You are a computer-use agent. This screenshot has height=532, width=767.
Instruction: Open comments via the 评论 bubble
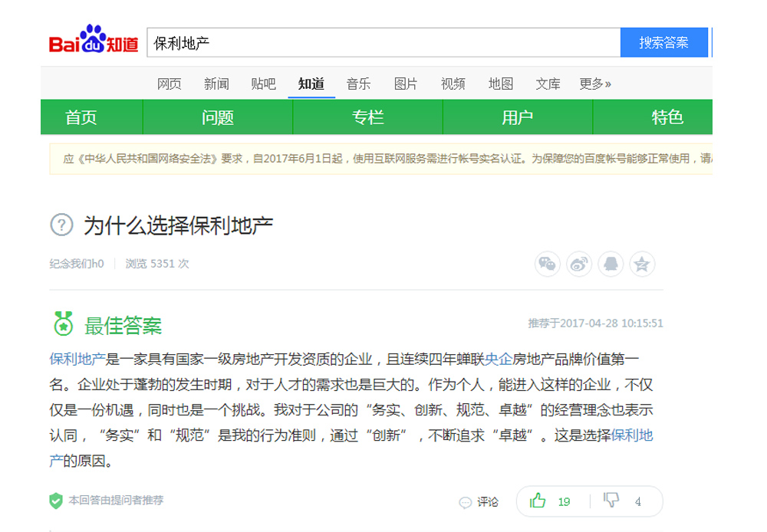point(479,501)
